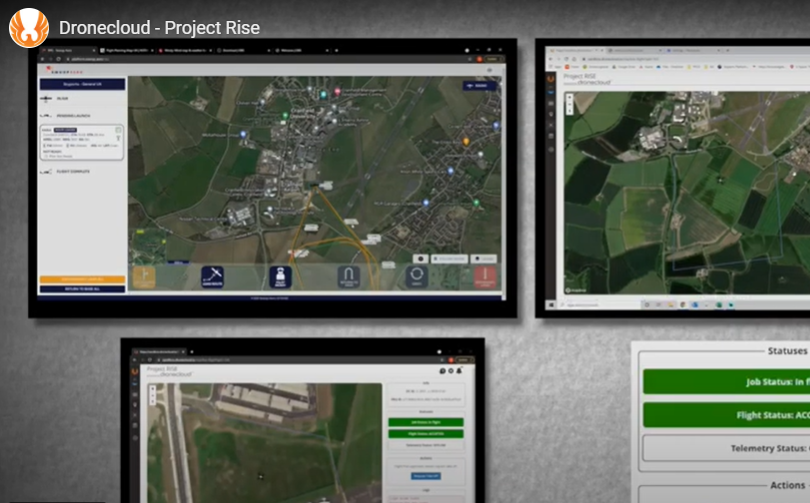Click the Windows taskbar search box
Viewport: 810px width, 503px height.
pos(599,305)
